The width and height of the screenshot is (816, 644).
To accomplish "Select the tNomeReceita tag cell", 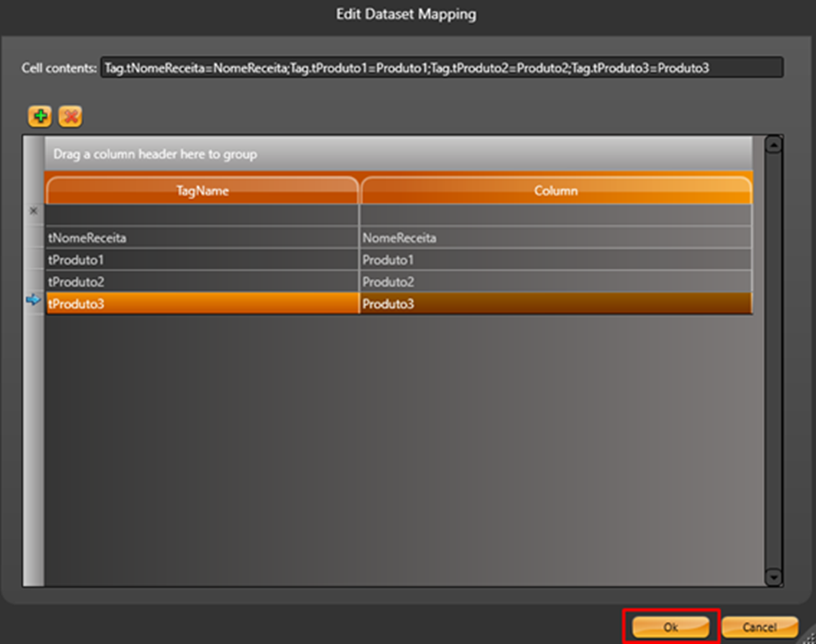I will click(202, 238).
